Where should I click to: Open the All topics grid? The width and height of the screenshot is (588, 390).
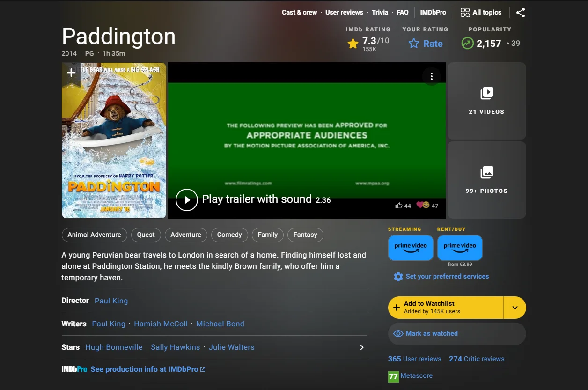pos(481,12)
